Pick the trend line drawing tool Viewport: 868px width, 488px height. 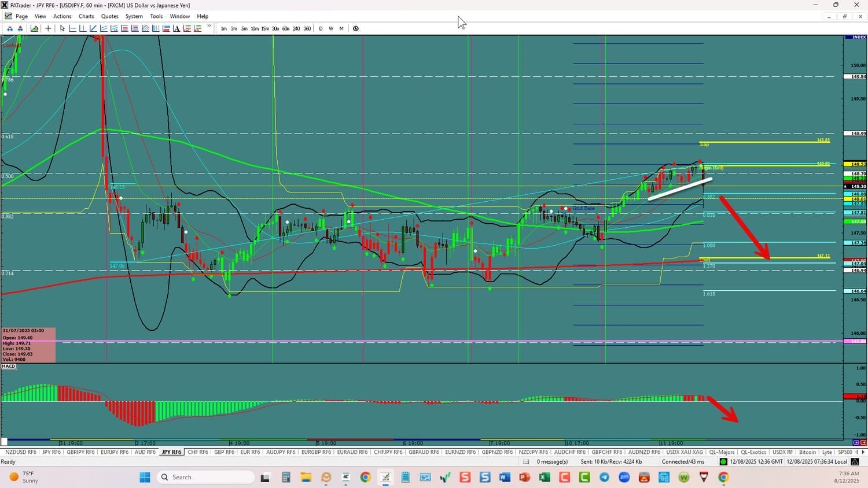click(x=93, y=28)
